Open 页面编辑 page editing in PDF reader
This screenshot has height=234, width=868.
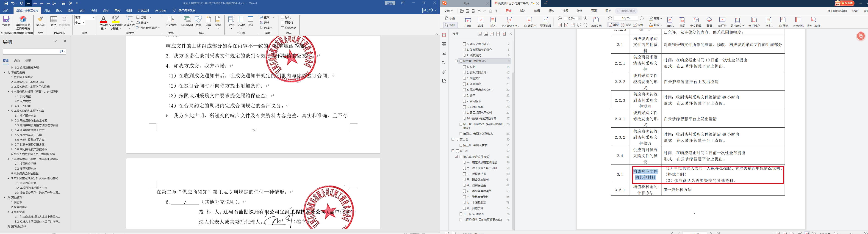[x=546, y=22]
